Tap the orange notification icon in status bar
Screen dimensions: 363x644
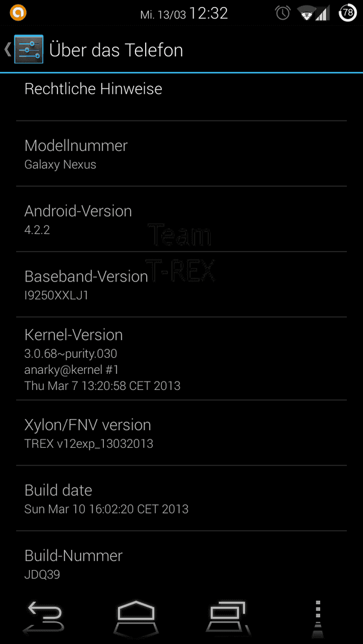point(18,13)
